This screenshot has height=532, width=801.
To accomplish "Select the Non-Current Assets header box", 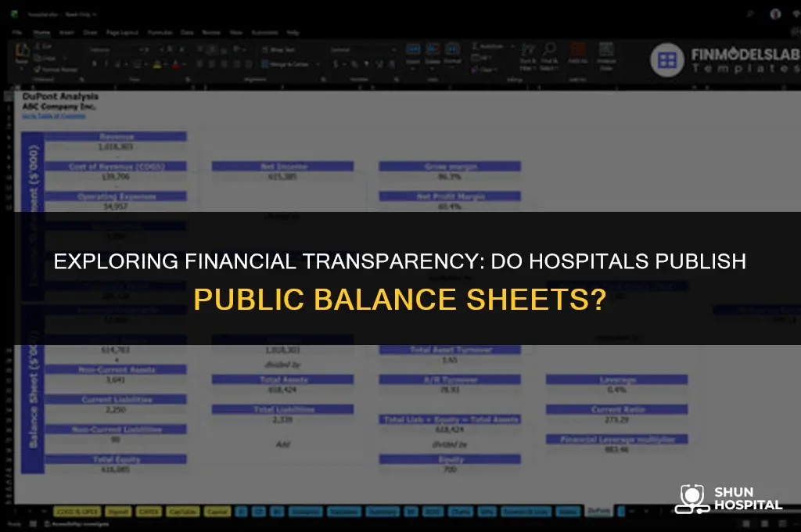I will tap(116, 369).
